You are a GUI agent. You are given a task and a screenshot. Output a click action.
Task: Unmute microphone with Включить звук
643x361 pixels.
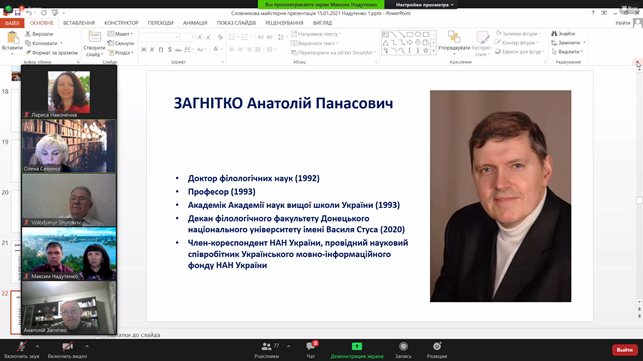22,350
